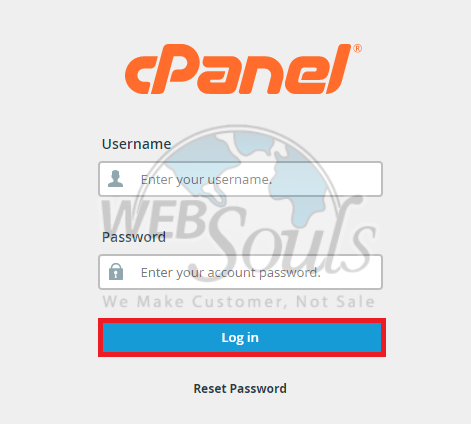Click the right end of the Username field
This screenshot has height=424, width=471.
coord(373,179)
